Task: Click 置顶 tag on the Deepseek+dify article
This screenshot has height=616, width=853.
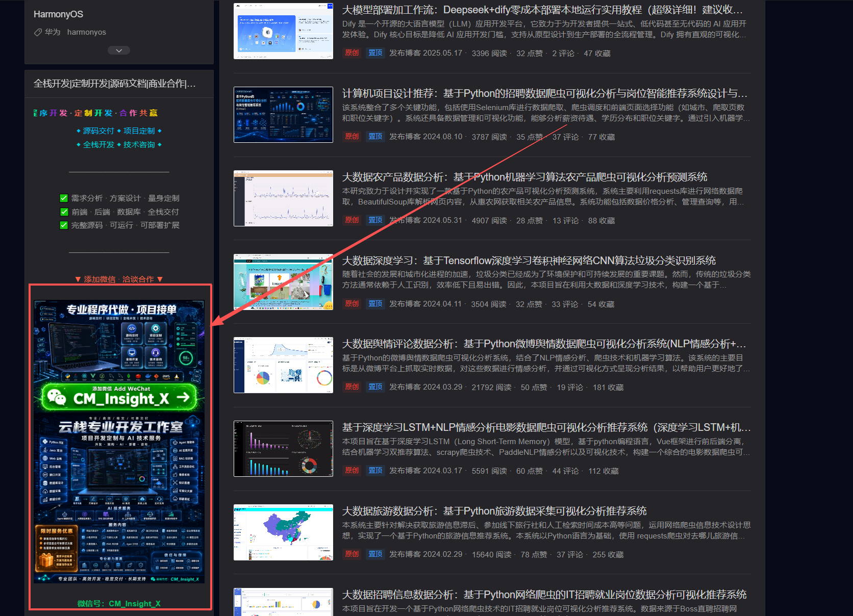Action: (375, 53)
